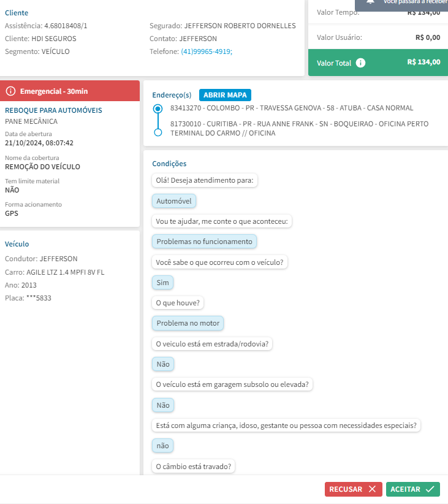
Task: Select the "Problemas no funcionamento" answer
Action: click(x=204, y=242)
